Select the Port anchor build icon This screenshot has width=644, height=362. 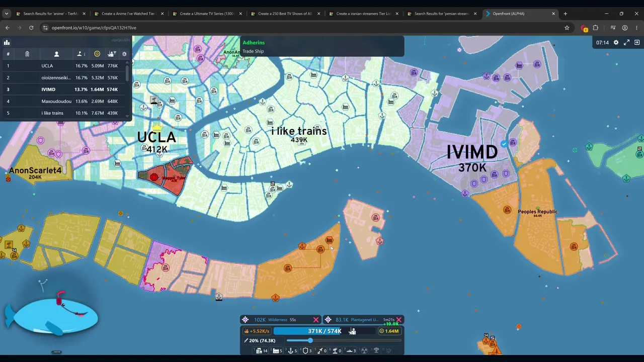(x=291, y=350)
